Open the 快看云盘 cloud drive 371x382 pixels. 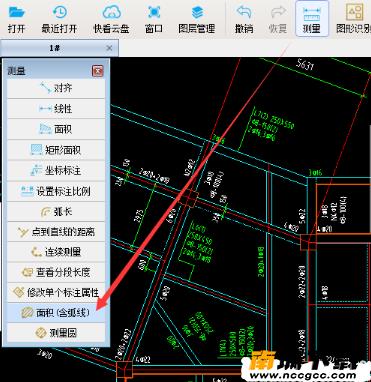click(x=111, y=18)
